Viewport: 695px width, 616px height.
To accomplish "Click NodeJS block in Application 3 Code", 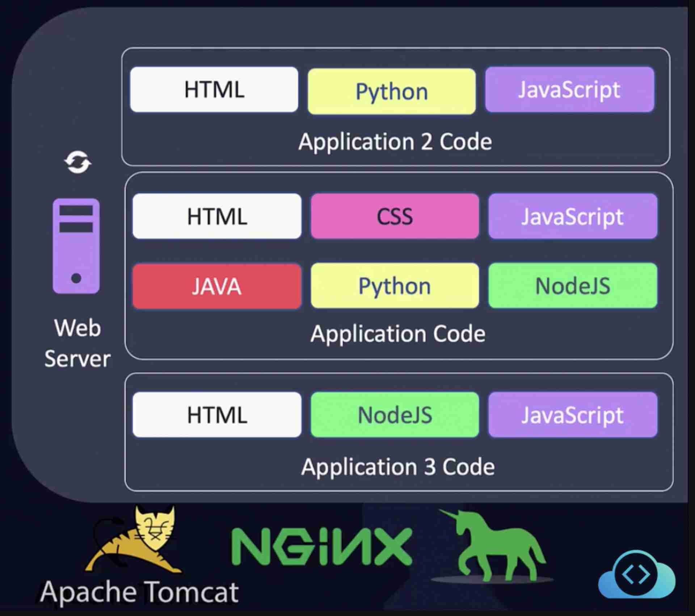I will [395, 414].
